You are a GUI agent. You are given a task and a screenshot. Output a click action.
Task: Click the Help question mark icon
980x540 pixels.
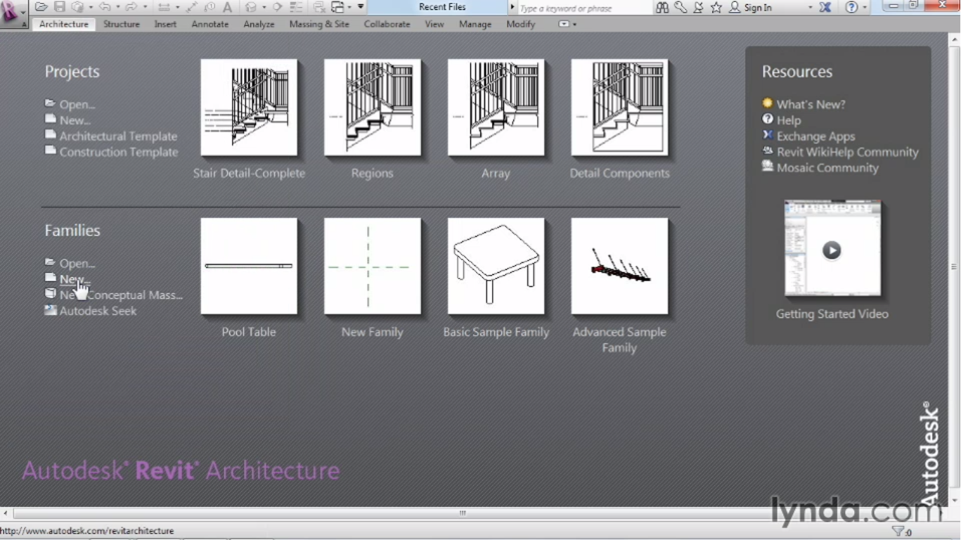(851, 7)
